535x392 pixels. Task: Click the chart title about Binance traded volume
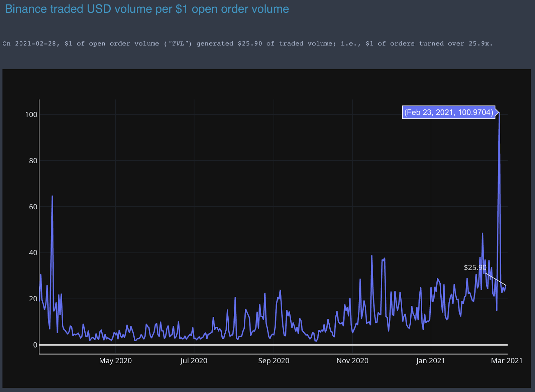point(147,9)
